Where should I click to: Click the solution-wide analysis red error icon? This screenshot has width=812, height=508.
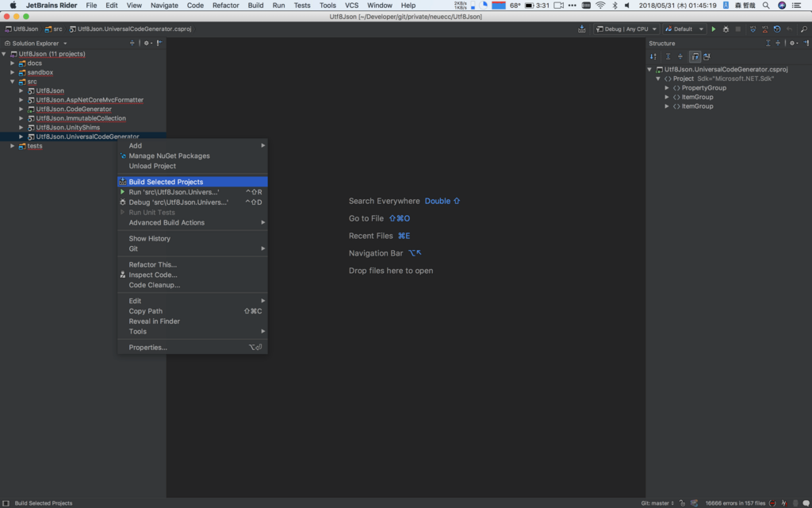tap(772, 502)
